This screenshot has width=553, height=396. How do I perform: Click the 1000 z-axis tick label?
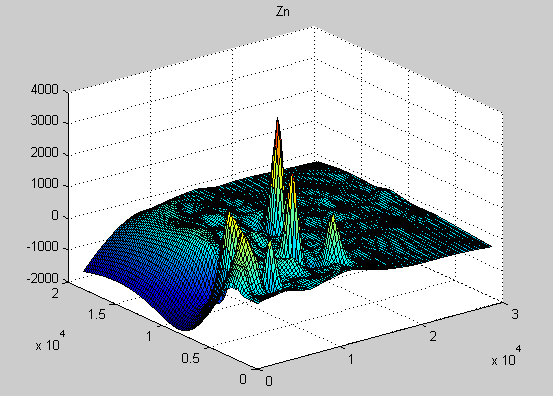point(44,184)
